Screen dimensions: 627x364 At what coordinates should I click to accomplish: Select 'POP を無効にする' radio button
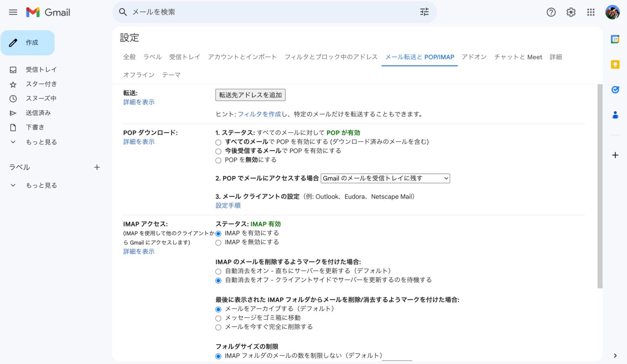(x=218, y=160)
